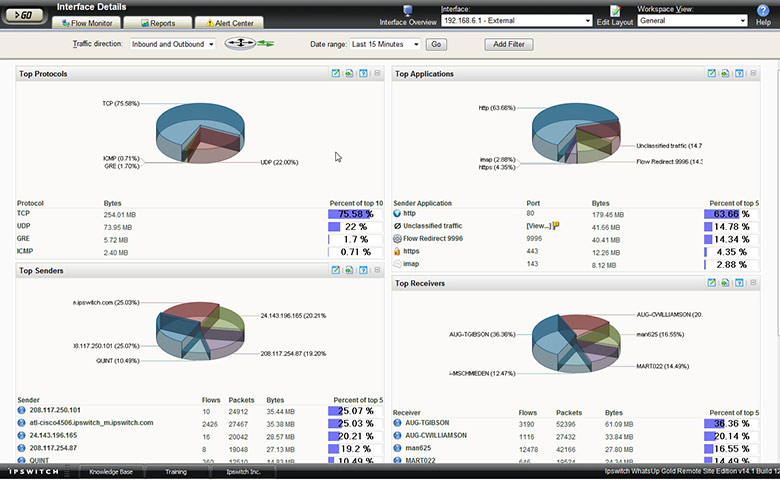
Task: Click the edit icon in the Top Protocols header
Action: click(335, 74)
